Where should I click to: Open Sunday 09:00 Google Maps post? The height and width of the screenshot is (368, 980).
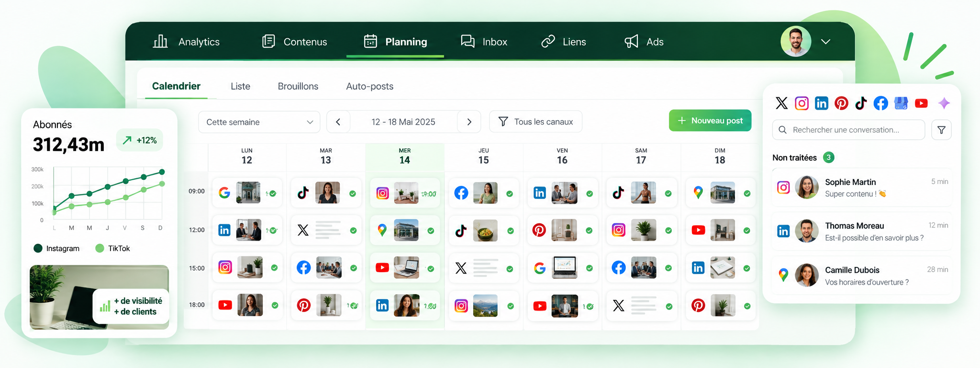coord(720,193)
